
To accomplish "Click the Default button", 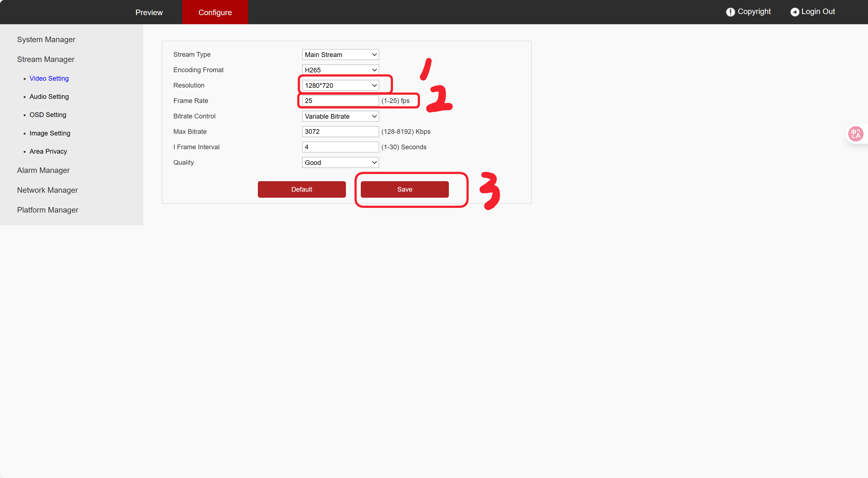I will (302, 189).
